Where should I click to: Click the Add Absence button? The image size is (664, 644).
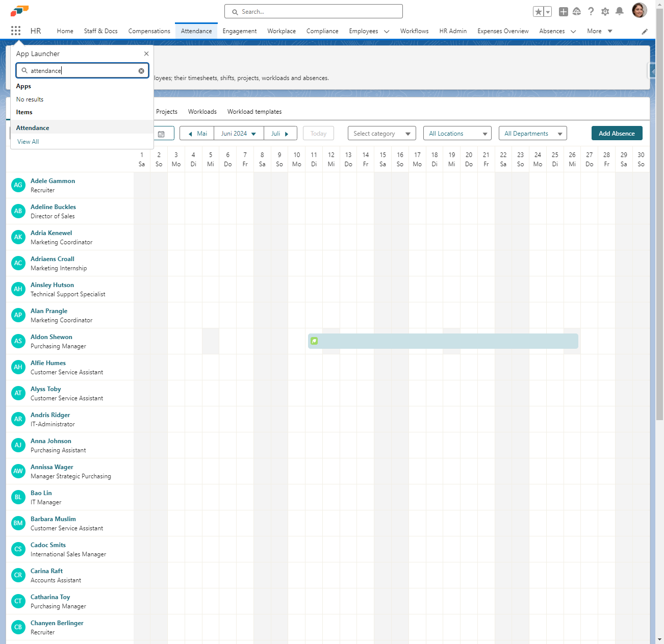617,134
